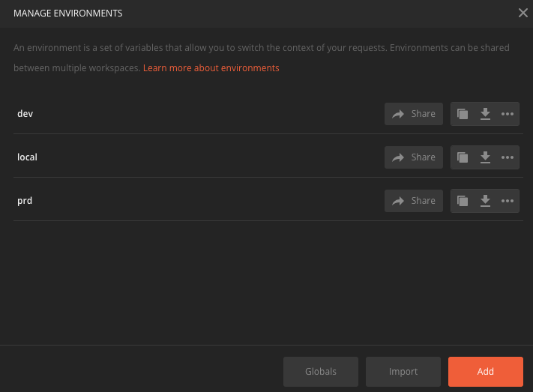The image size is (533, 392).
Task: Share the prd environment
Action: click(413, 201)
